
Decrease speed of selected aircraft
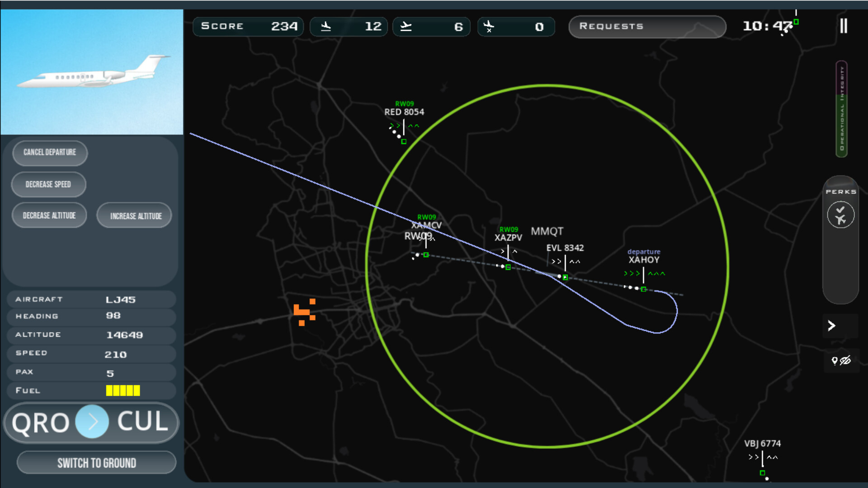click(48, 184)
